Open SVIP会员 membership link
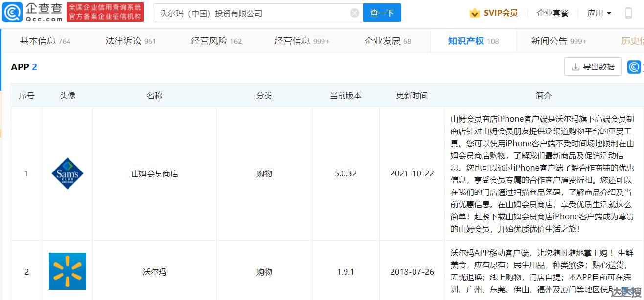This screenshot has width=644, height=300. click(501, 13)
